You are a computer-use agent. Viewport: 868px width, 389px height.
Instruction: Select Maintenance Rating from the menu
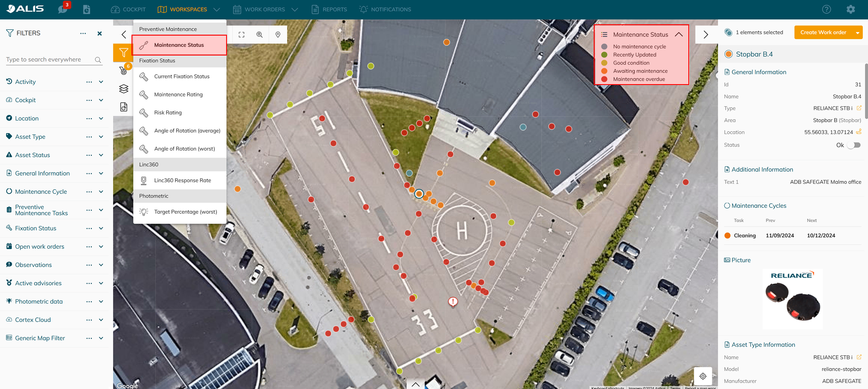178,95
